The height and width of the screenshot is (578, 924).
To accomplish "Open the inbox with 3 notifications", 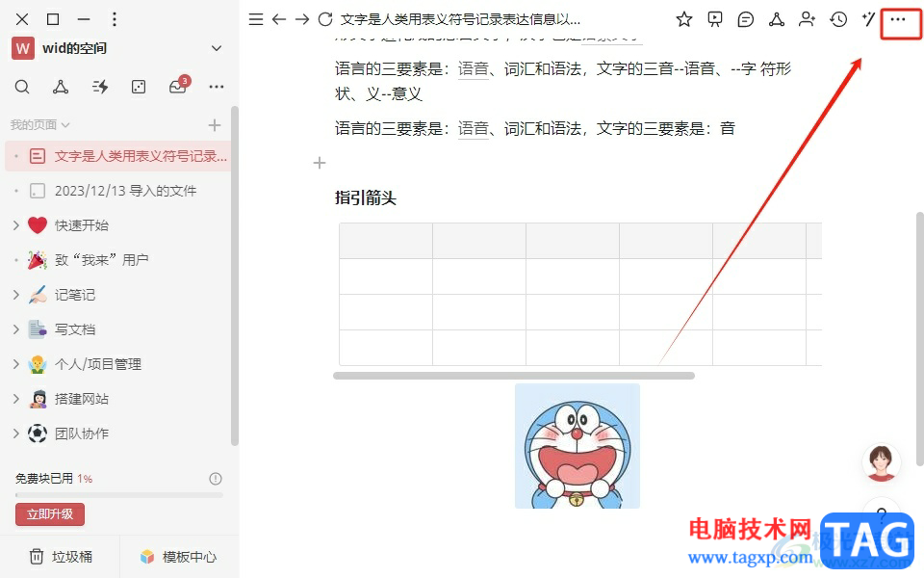I will pyautogui.click(x=178, y=87).
